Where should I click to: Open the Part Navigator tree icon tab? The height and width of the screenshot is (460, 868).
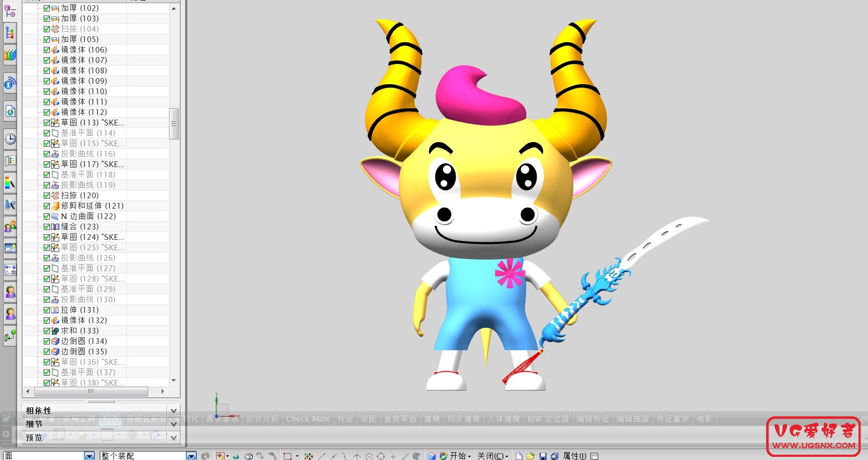(10, 33)
